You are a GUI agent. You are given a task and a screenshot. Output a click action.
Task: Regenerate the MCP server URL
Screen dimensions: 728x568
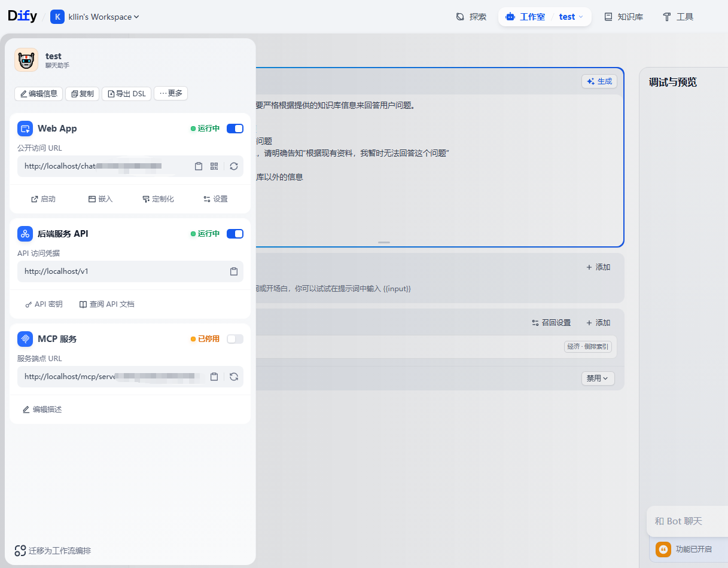pos(234,377)
